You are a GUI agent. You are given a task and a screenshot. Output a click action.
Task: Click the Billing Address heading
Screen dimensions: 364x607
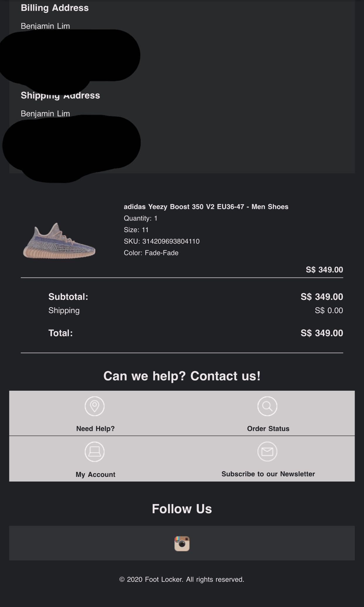click(55, 8)
